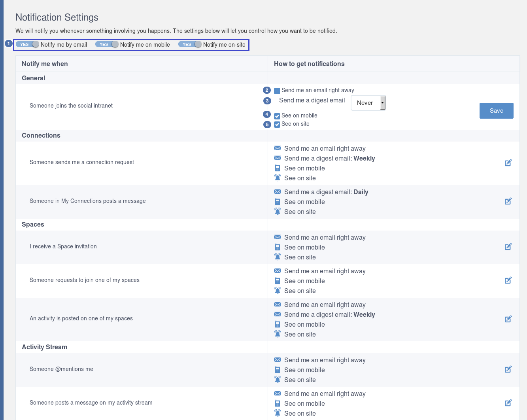Uncheck the See on site checkbox
The height and width of the screenshot is (420, 527).
pos(277,124)
